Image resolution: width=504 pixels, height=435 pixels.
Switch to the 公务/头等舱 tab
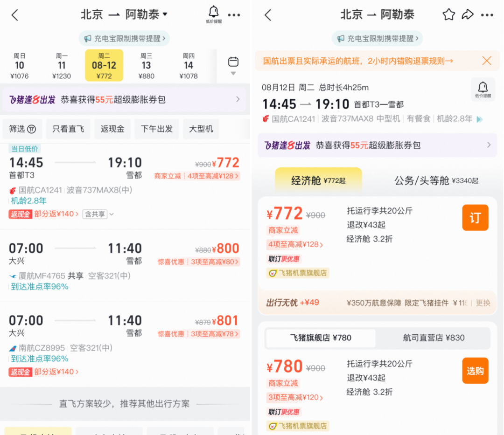point(435,180)
